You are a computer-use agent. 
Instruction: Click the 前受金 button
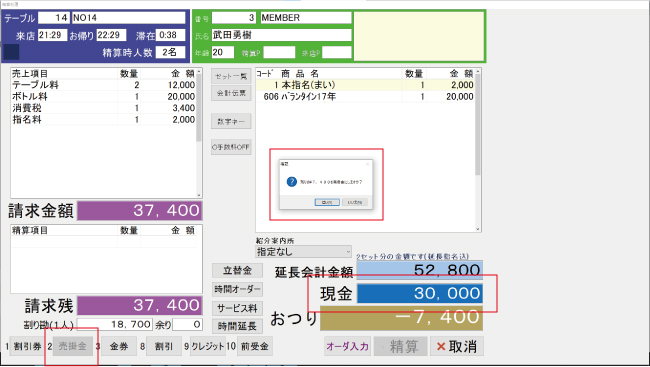coord(255,346)
